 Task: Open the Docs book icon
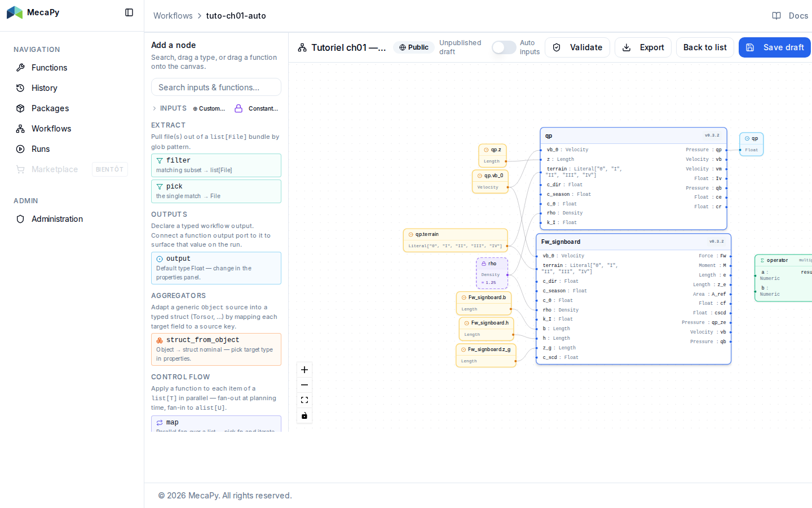776,16
